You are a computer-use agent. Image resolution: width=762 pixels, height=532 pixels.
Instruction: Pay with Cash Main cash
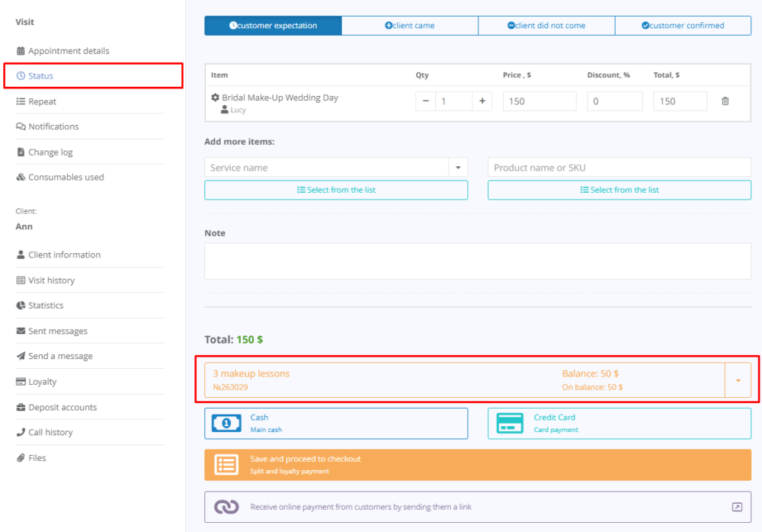336,424
